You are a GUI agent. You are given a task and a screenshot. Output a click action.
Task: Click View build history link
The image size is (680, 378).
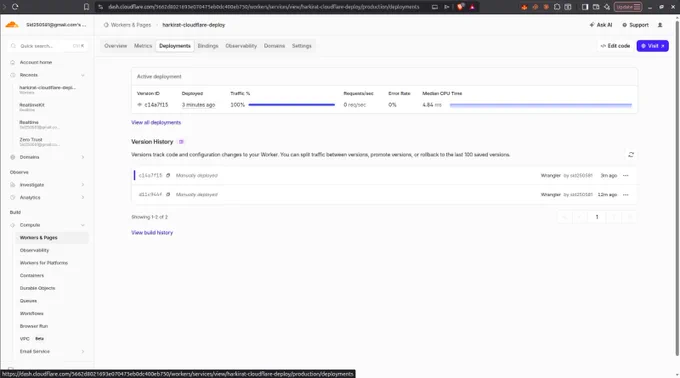pyautogui.click(x=152, y=233)
